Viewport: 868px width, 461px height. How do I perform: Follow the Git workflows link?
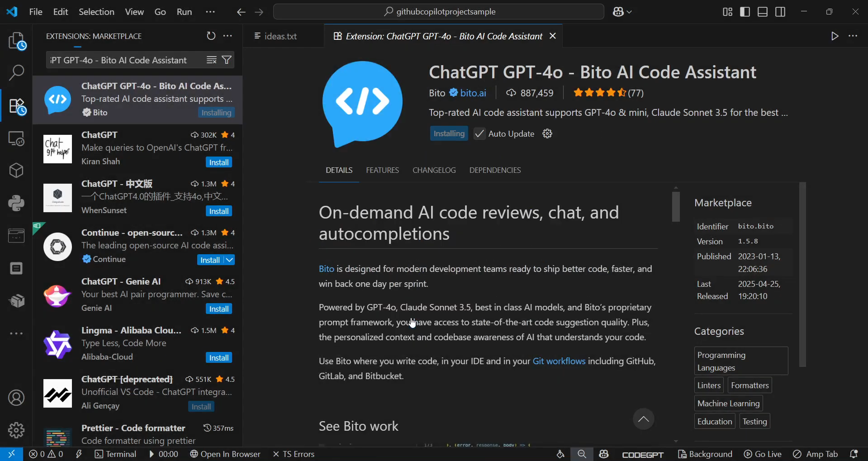tap(559, 361)
